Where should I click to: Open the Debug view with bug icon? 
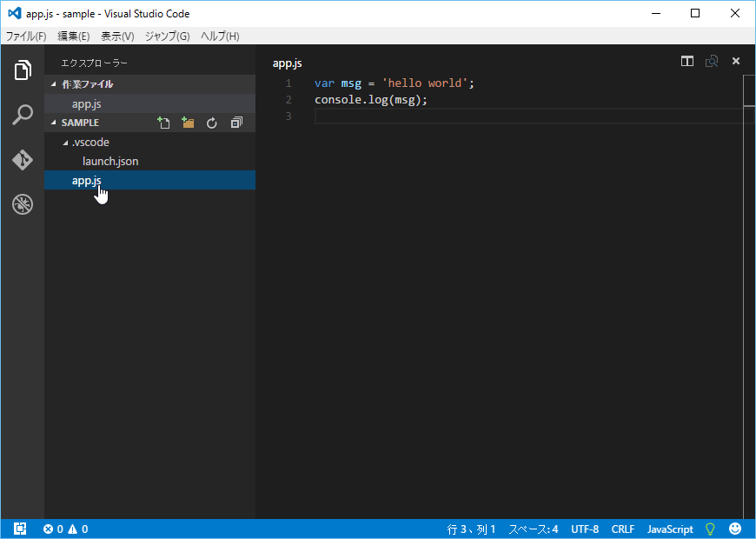pyautogui.click(x=23, y=204)
